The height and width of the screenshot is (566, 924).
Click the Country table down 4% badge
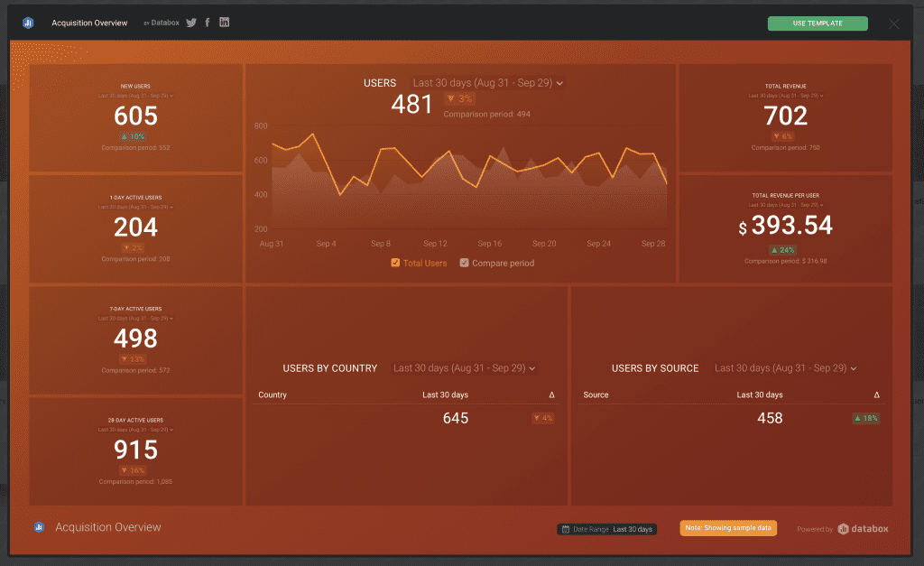click(x=543, y=418)
